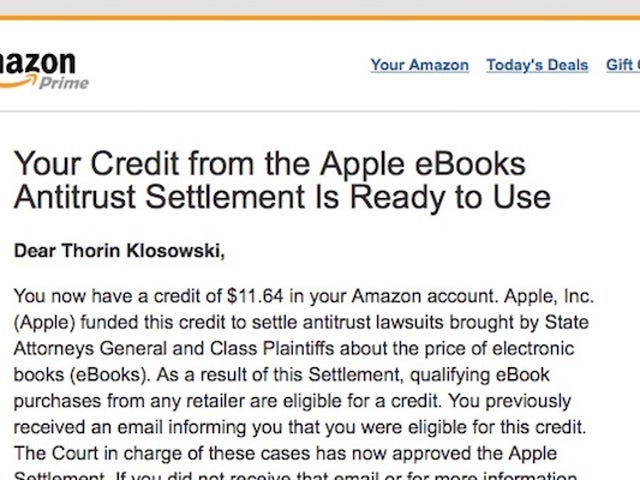Click the Amazon Prime logo
Viewport: 640px width, 480px height.
click(44, 70)
